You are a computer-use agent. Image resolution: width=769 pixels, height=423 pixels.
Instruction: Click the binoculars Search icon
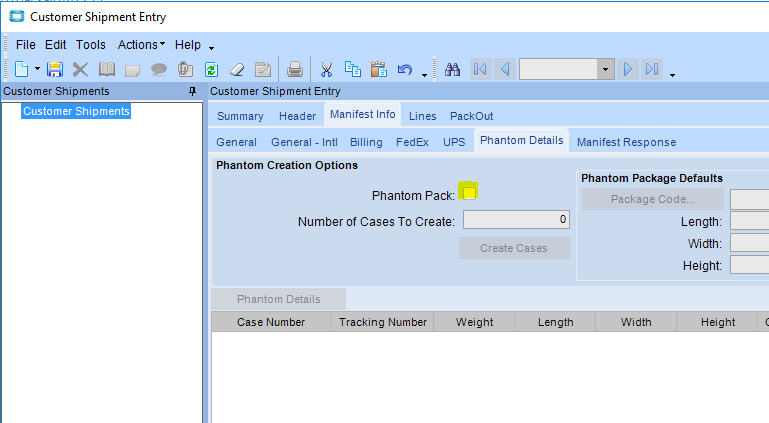pos(452,69)
